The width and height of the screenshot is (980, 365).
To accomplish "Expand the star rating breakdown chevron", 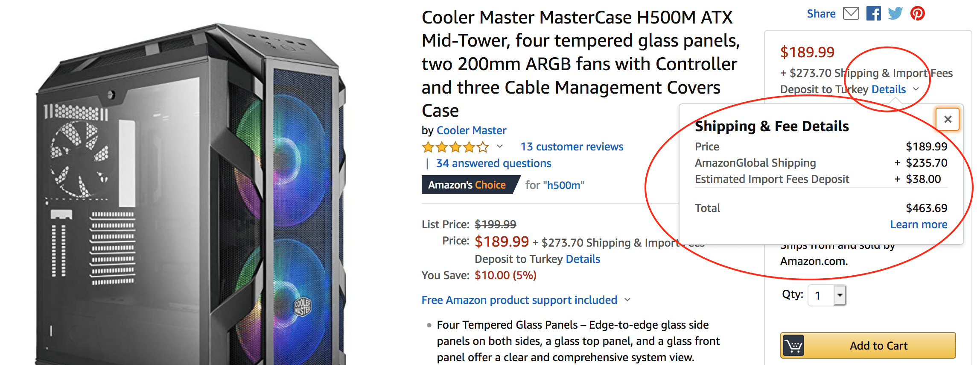I will pos(500,147).
